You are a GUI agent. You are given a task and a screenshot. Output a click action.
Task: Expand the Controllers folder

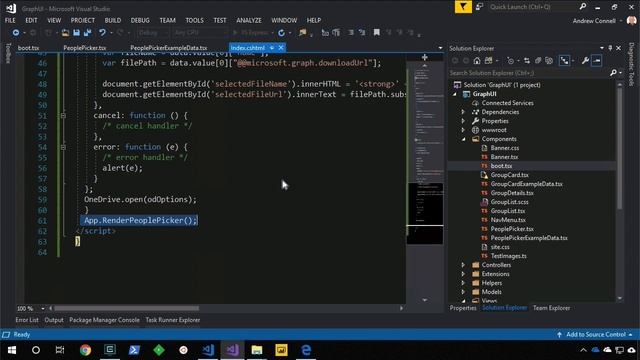coord(463,265)
